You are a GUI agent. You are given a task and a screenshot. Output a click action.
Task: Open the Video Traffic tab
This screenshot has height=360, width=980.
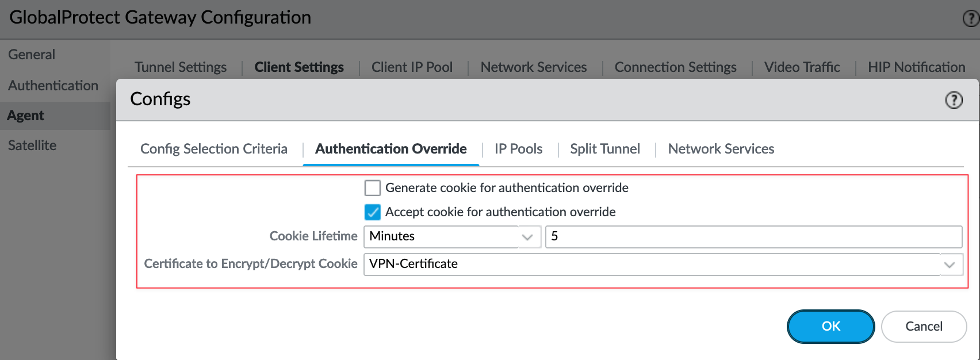point(802,67)
